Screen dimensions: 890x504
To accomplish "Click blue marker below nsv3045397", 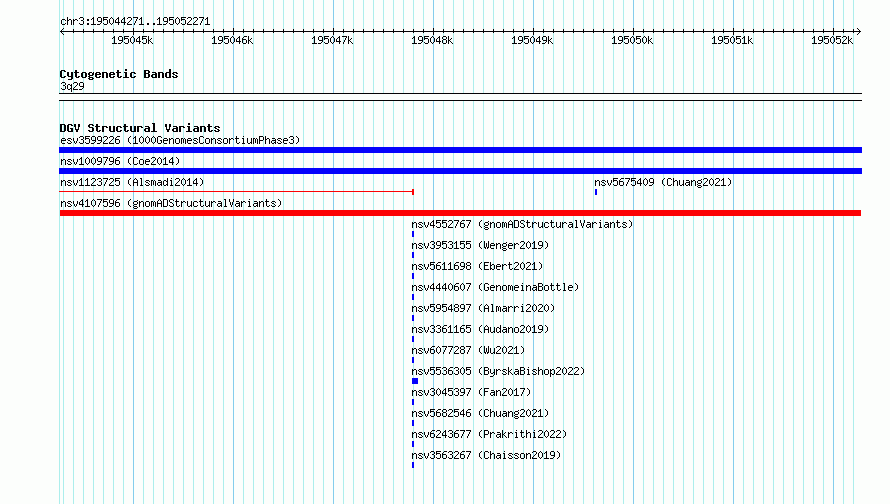I will tap(413, 402).
